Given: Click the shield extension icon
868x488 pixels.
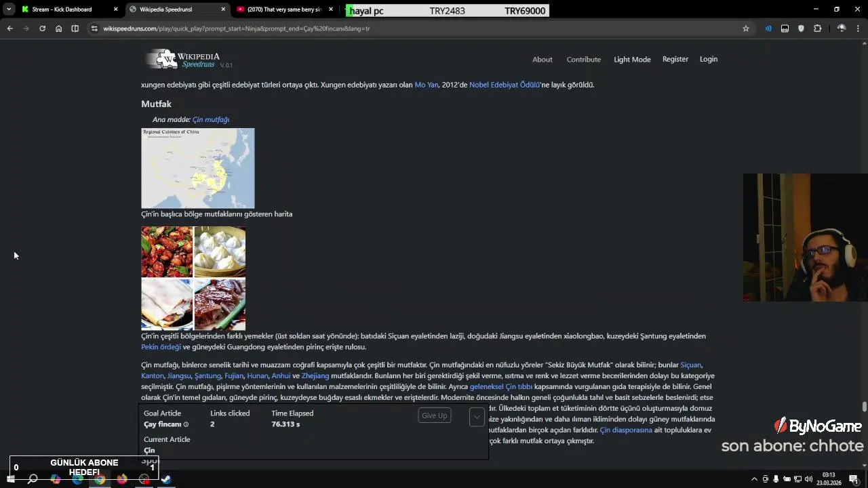Looking at the screenshot, I should (801, 28).
